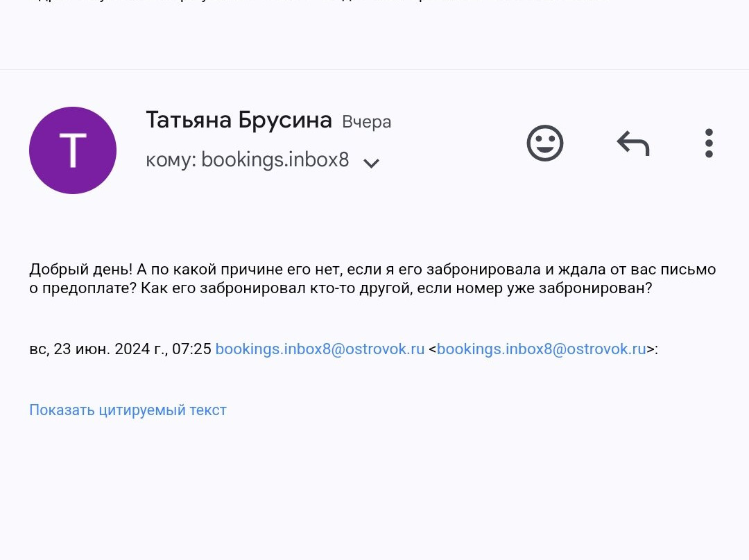Open the bookings.inbox8@ostrovok.ru link inside angle brackets
749x560 pixels.
[541, 349]
